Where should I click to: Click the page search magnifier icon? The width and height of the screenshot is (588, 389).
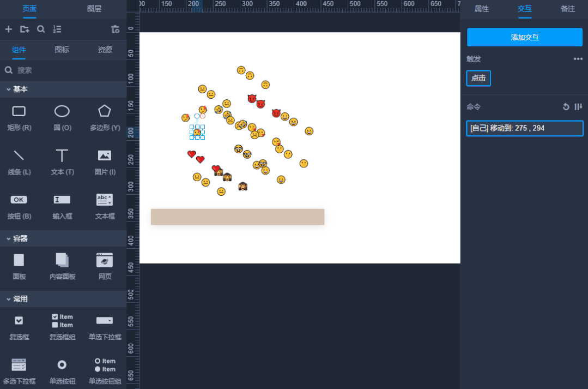[41, 29]
